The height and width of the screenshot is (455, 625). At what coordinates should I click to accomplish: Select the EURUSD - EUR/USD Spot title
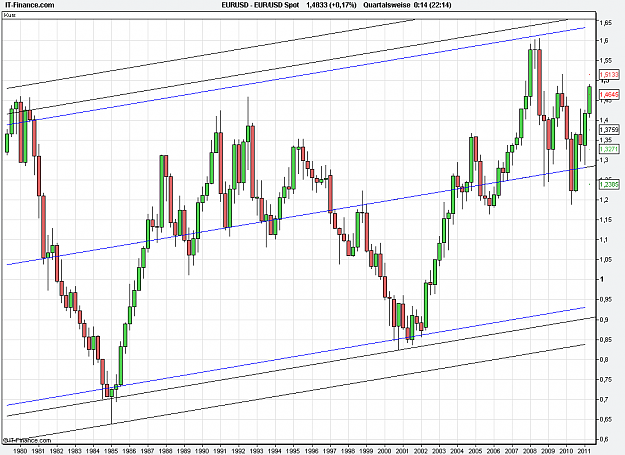click(x=260, y=5)
